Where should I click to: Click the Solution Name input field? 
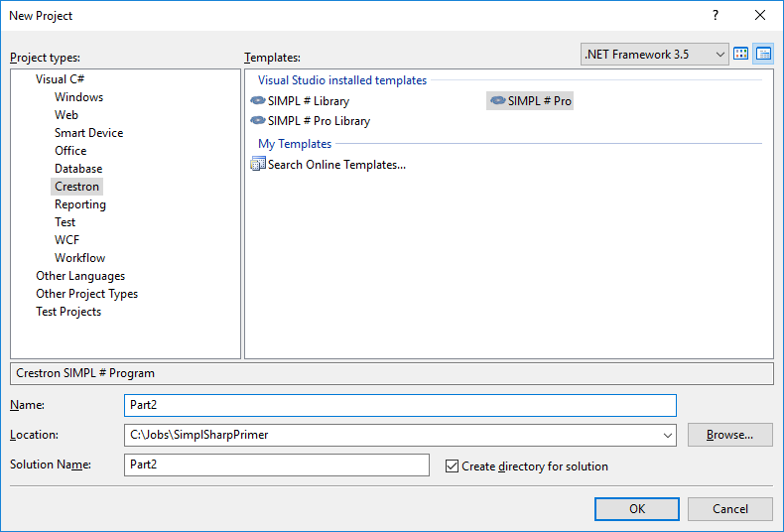tap(277, 465)
